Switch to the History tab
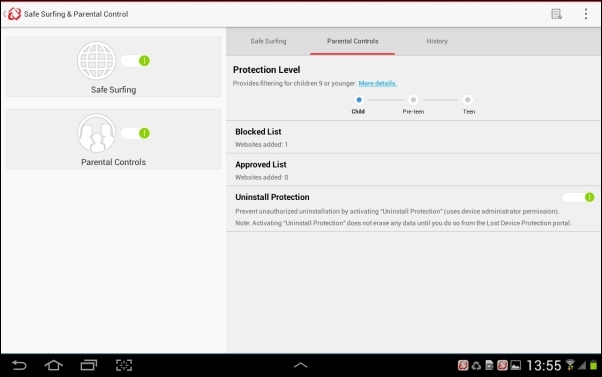 [437, 41]
